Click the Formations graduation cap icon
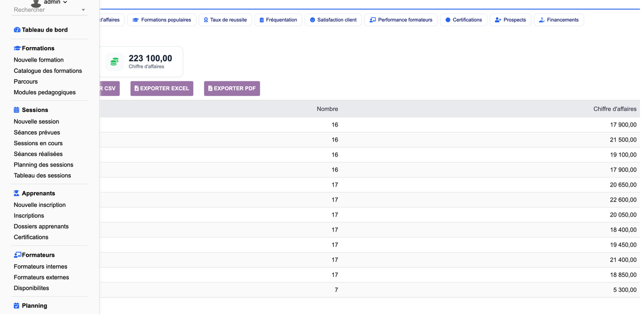 point(17,48)
